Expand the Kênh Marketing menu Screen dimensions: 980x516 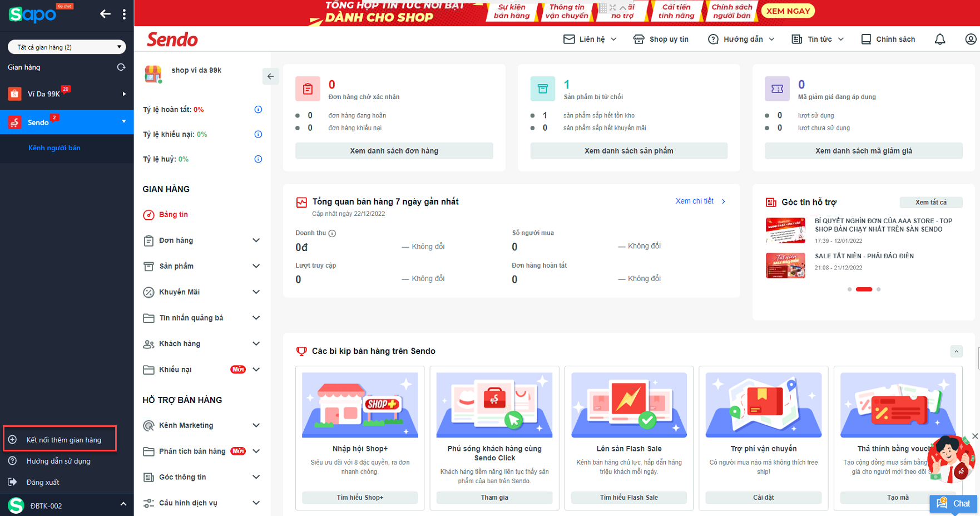click(x=256, y=425)
